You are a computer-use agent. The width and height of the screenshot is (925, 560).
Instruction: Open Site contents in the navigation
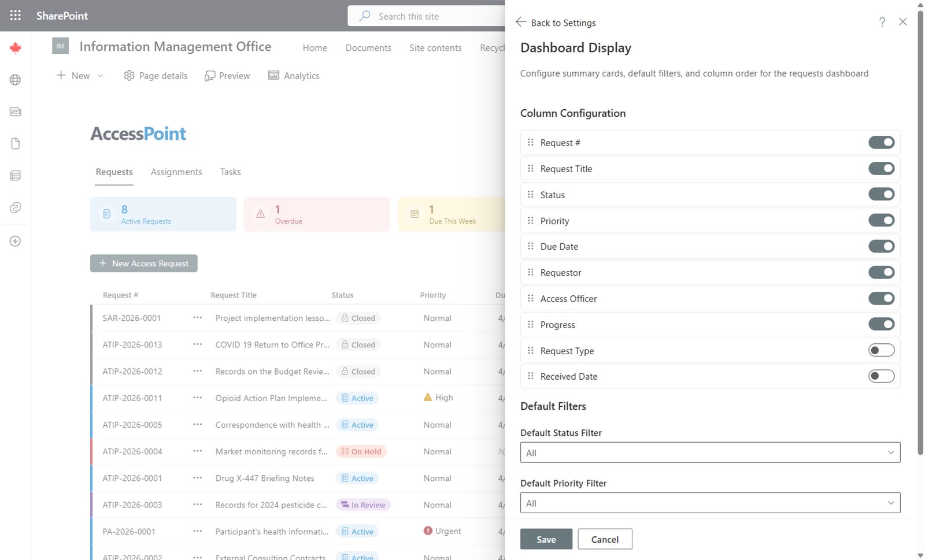point(435,48)
